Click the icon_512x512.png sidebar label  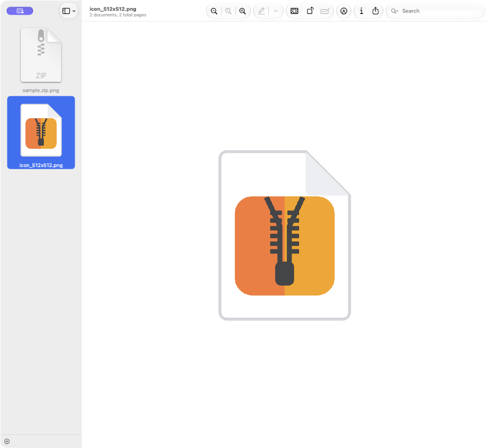(x=41, y=166)
